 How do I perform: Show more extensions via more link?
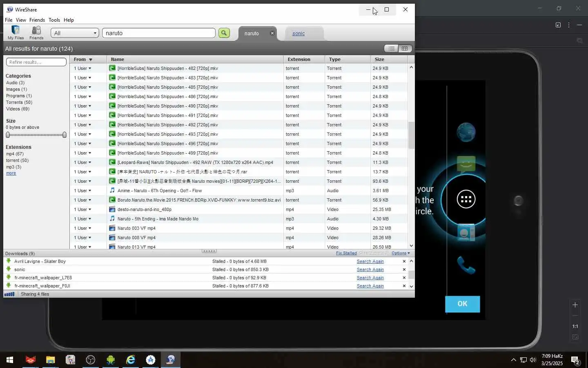(x=11, y=173)
